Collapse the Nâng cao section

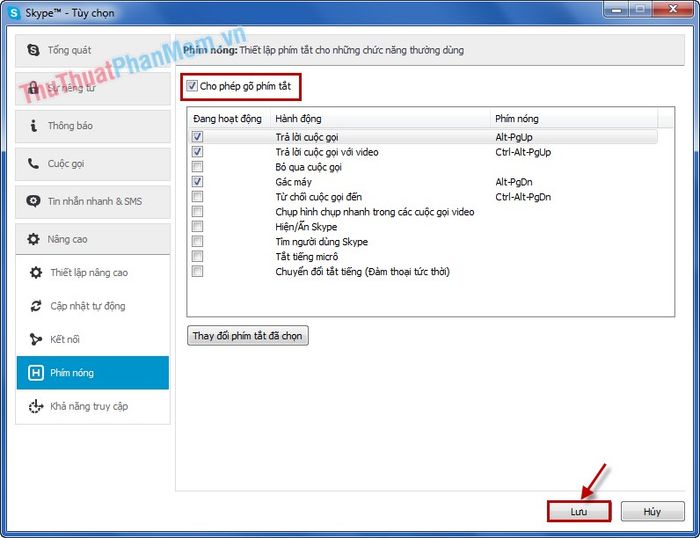click(93, 239)
